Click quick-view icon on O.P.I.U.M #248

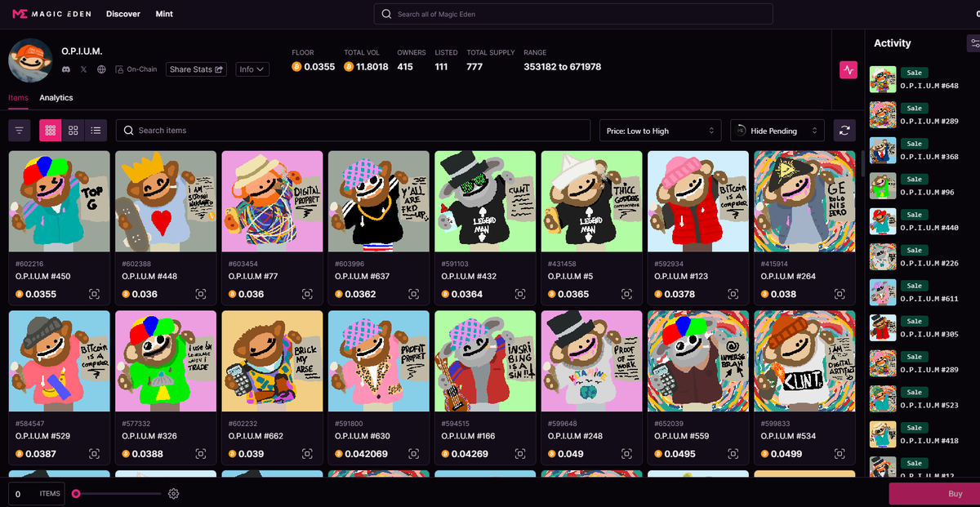627,454
